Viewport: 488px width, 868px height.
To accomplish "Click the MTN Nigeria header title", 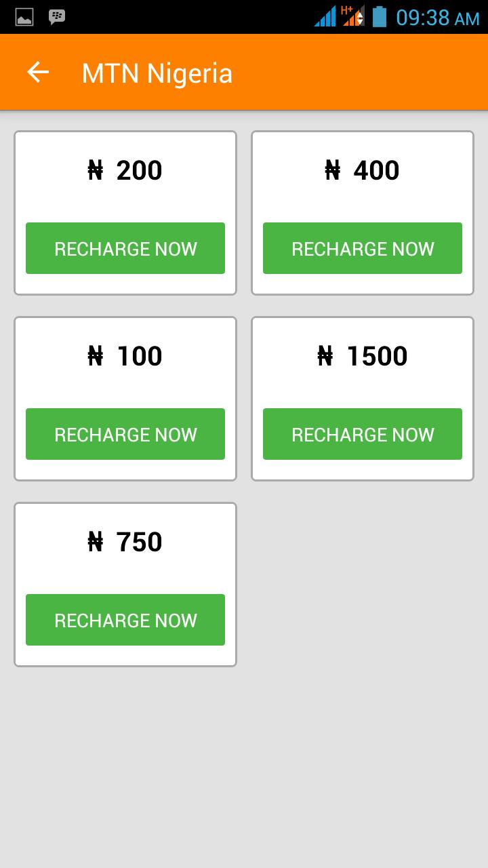I will [157, 73].
